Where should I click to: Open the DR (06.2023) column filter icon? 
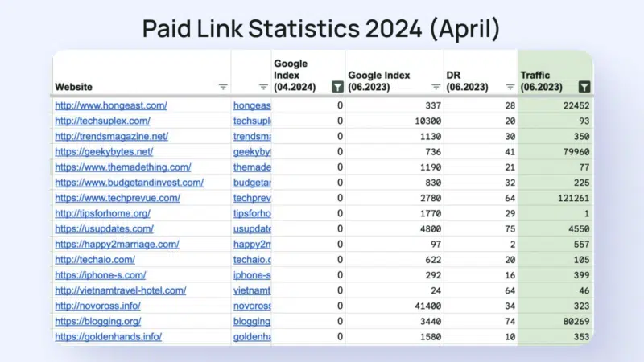click(510, 87)
